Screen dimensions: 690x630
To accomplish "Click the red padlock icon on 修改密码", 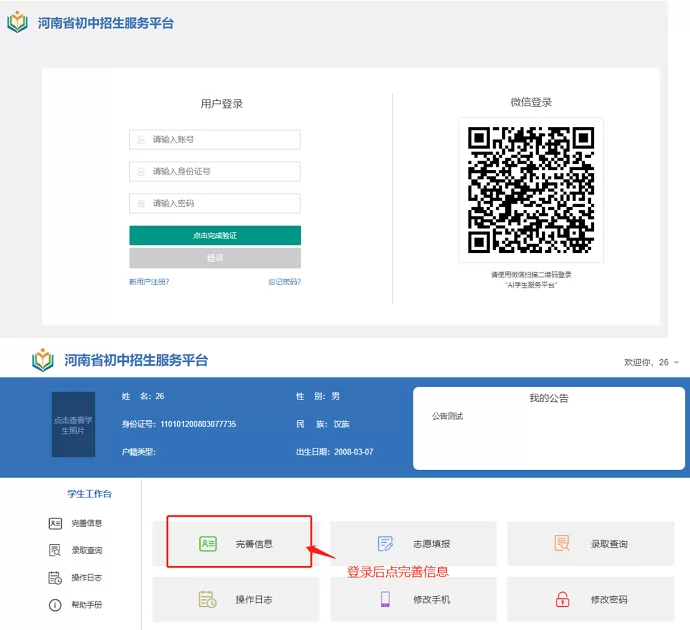I will (x=562, y=599).
